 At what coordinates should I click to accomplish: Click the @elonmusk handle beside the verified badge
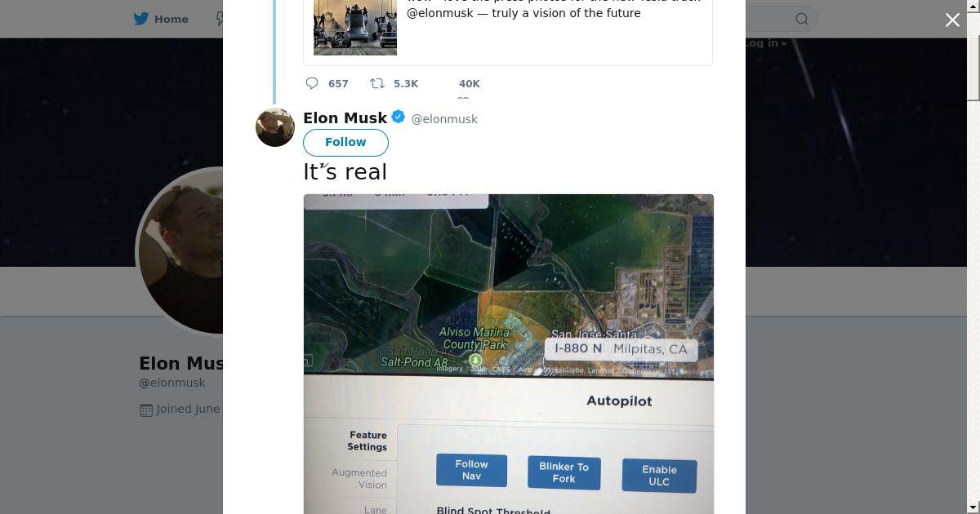444,119
